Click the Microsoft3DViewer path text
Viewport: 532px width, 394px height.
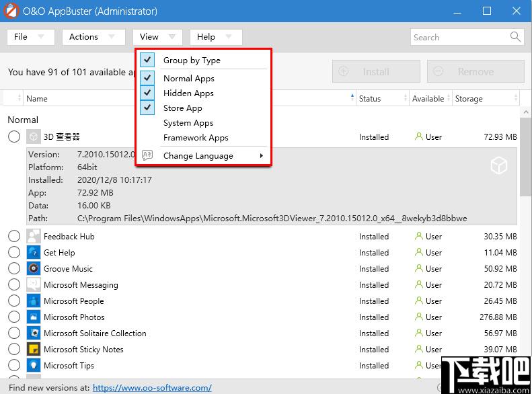pos(272,218)
